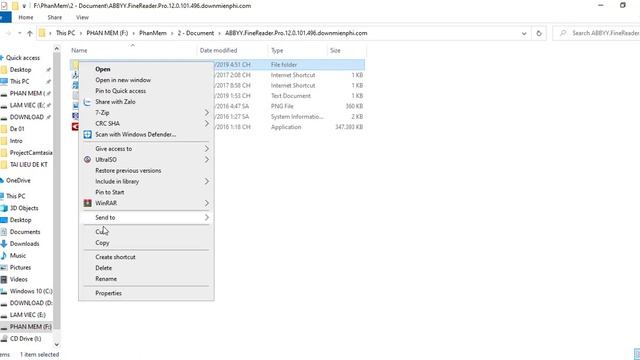The image size is (640, 360).
Task: Open Pictures folder in sidebar
Action: point(20,267)
